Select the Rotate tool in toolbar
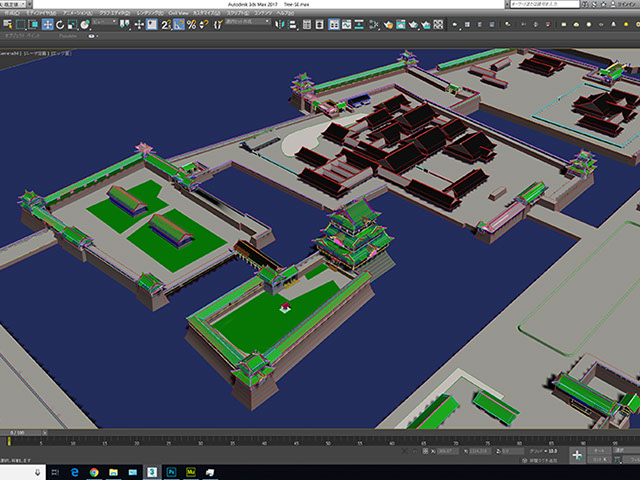 61,24
